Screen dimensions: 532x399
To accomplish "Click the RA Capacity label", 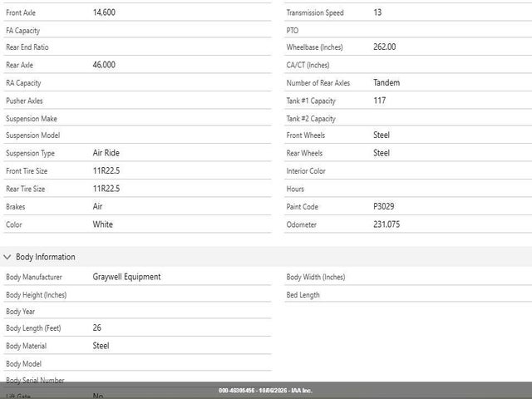I will tap(23, 83).
